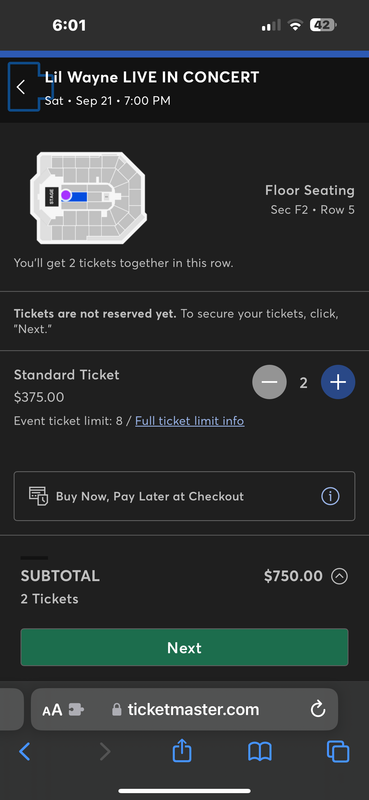Decrease ticket quantity with minus button
Viewport: 369px width, 800px height.
(269, 382)
